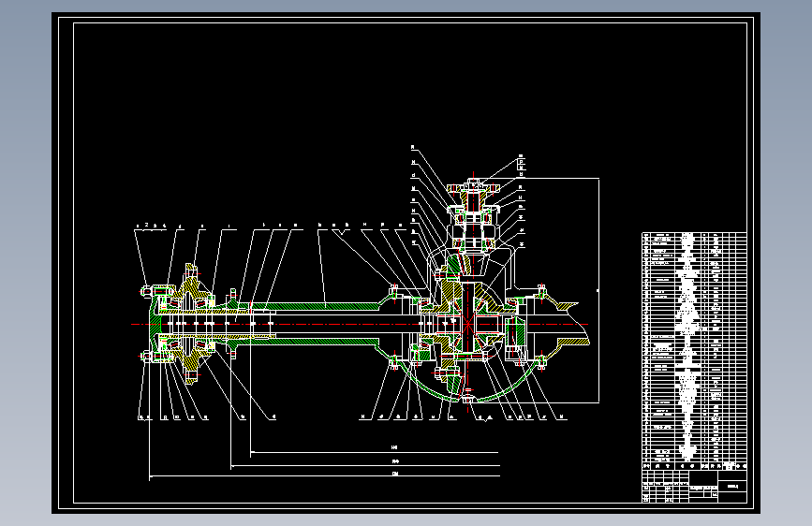
Task: Click the title block below parts list
Action: coord(694,486)
